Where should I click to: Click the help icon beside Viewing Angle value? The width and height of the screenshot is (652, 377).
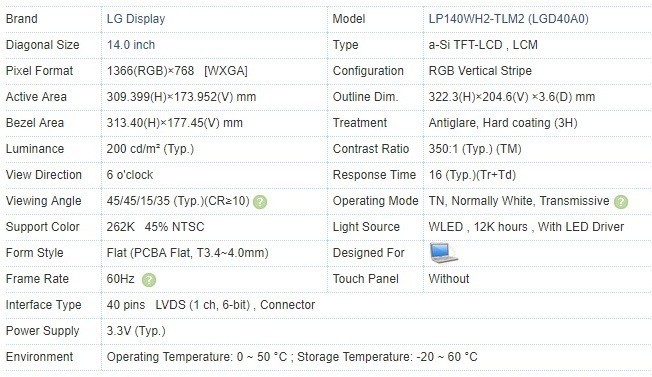(260, 202)
